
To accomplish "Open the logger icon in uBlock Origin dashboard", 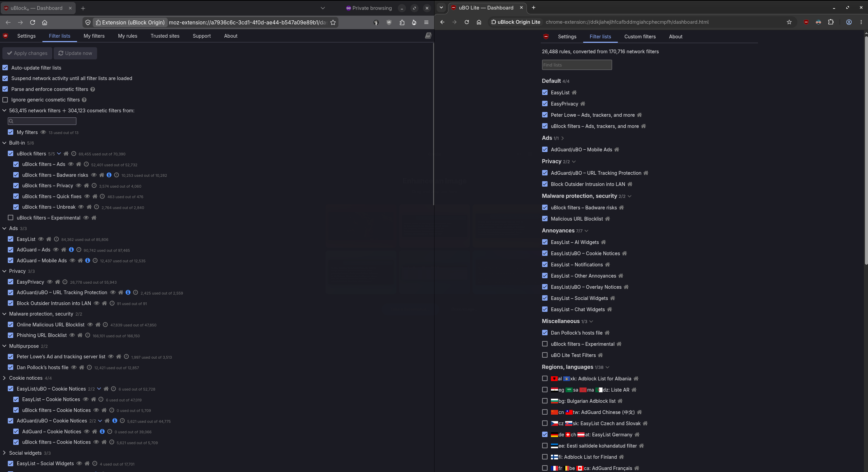I will 428,36.
